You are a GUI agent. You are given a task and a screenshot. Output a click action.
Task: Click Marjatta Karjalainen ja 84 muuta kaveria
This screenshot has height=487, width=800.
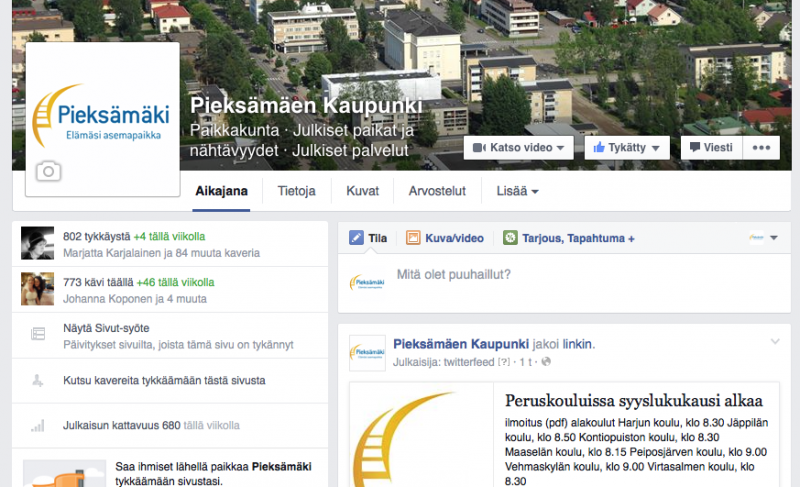[x=161, y=253]
